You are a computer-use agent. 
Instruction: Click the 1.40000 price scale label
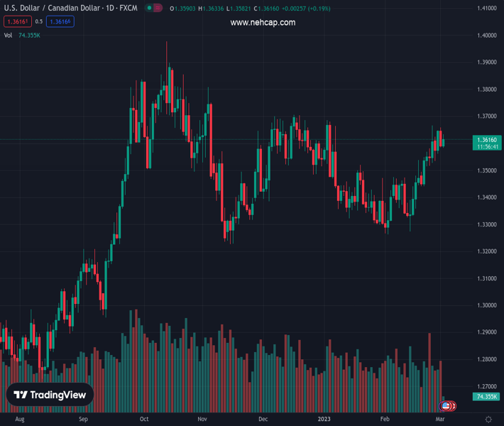(486, 35)
